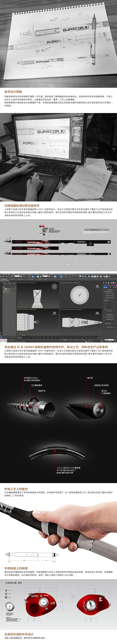The height and width of the screenshot is (644, 117).
Task: Open the Tools menu in 3ds Max
Action: (x=9, y=274)
